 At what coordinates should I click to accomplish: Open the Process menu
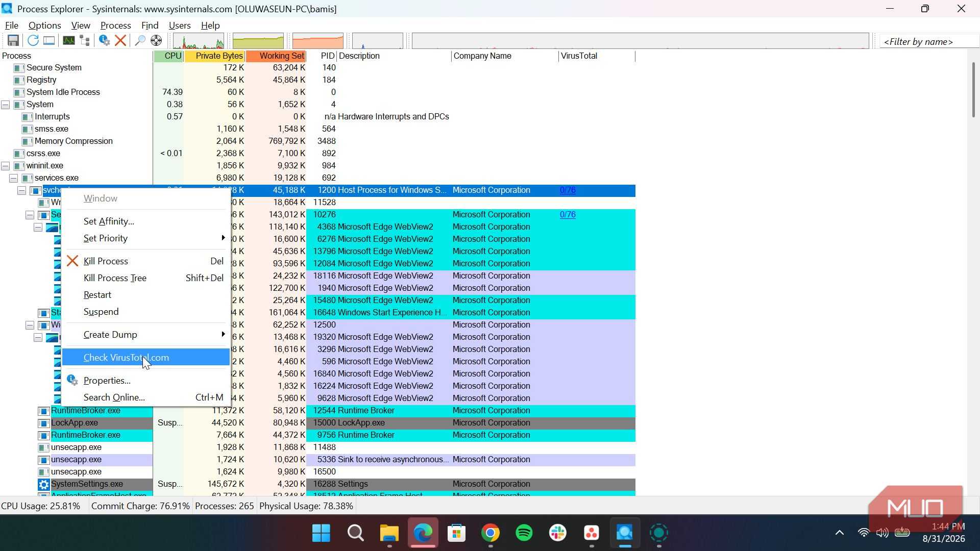point(115,26)
